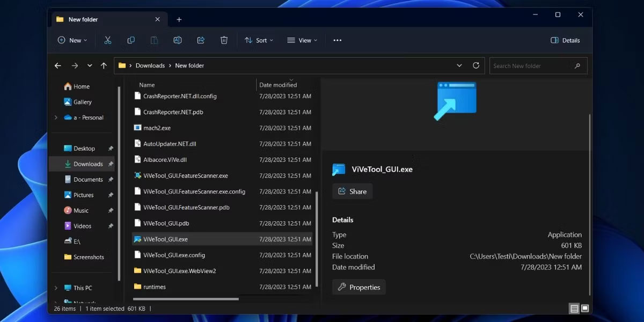The width and height of the screenshot is (644, 322).
Task: Click Downloads in the address breadcrumb
Action: [x=150, y=65]
